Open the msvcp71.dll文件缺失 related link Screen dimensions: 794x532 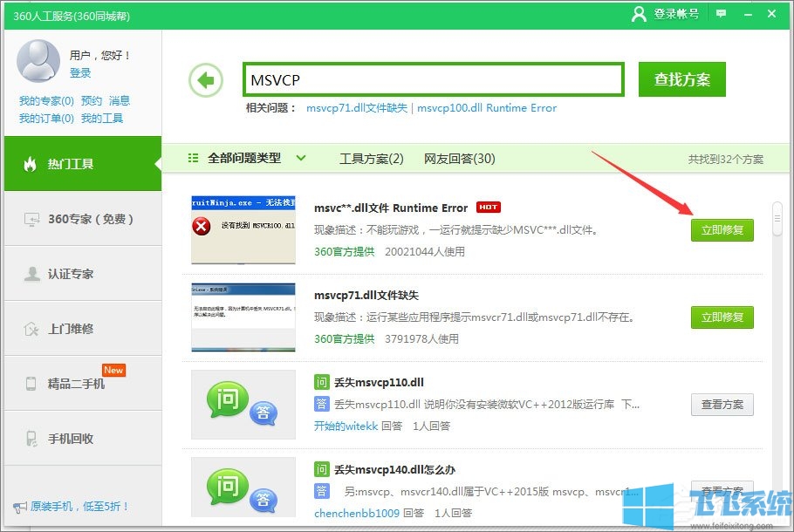(x=356, y=108)
